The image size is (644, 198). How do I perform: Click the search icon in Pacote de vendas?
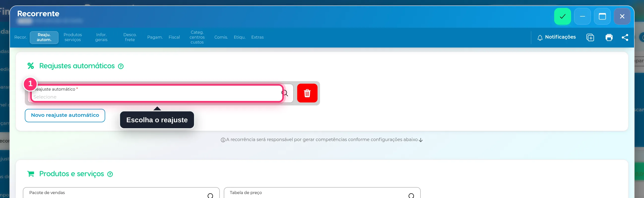pyautogui.click(x=211, y=196)
